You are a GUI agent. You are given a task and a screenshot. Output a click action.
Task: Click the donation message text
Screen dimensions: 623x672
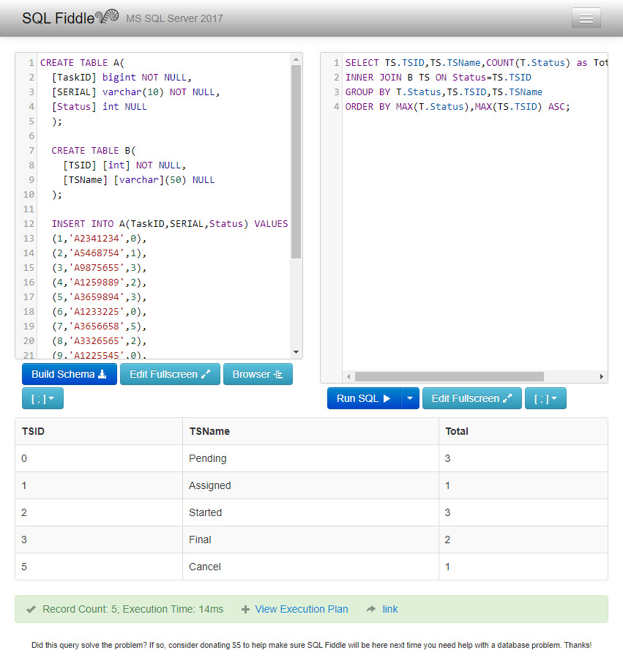click(x=312, y=645)
